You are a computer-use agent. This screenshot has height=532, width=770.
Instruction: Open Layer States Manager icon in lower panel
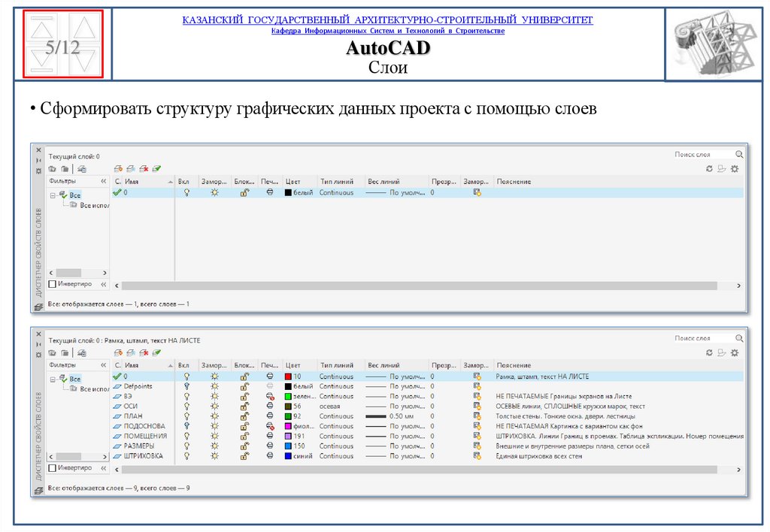81,352
